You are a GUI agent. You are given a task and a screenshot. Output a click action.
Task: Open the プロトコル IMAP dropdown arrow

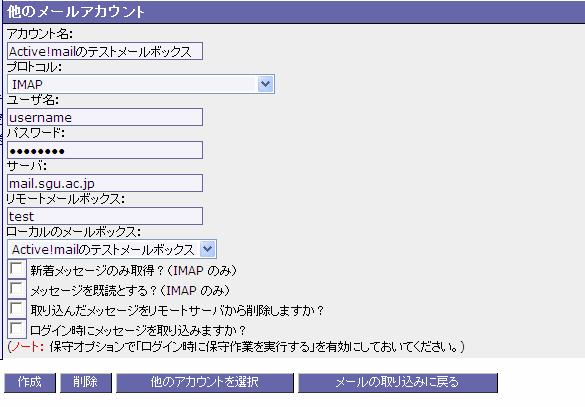pos(265,84)
